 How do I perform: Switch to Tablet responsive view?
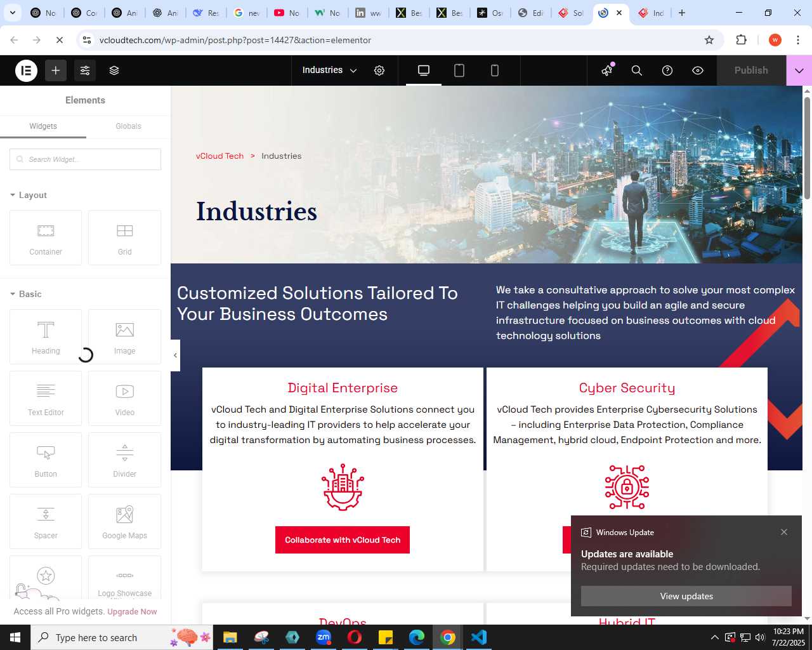(x=459, y=70)
